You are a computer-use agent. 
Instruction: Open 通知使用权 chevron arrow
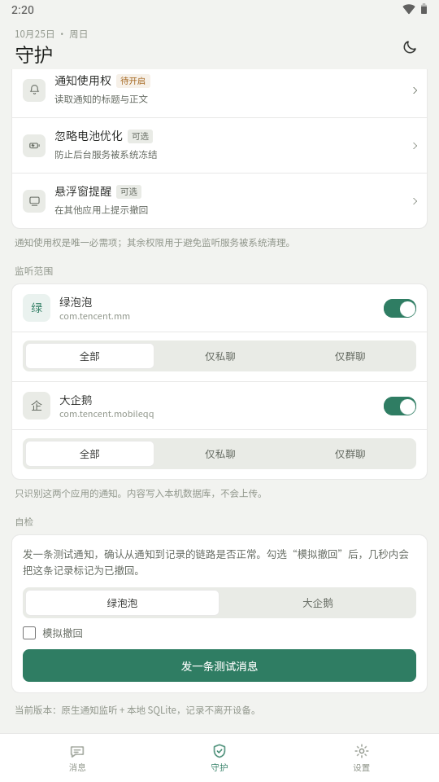(415, 90)
